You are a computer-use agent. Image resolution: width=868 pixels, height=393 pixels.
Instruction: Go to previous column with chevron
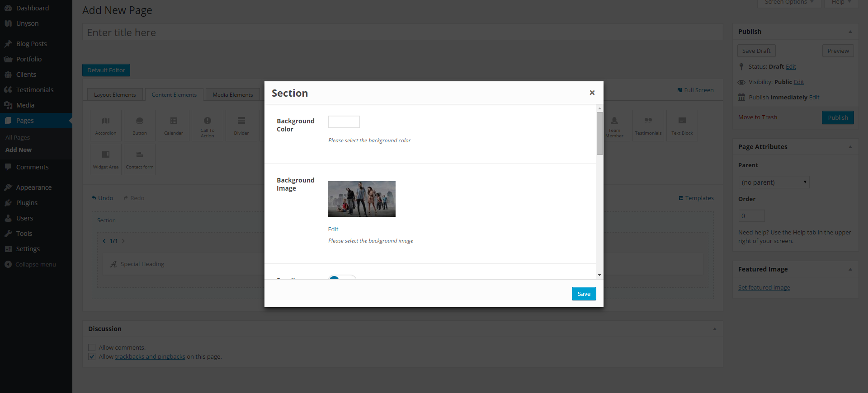coord(104,241)
